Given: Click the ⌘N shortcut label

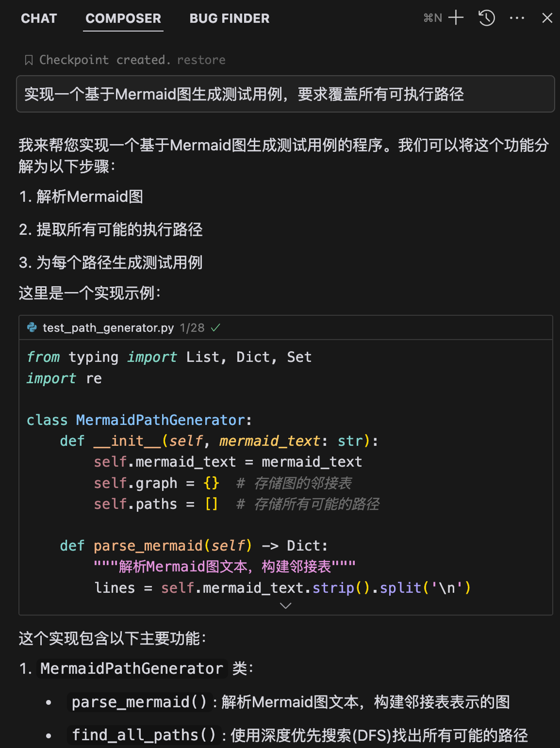Looking at the screenshot, I should pyautogui.click(x=433, y=17).
